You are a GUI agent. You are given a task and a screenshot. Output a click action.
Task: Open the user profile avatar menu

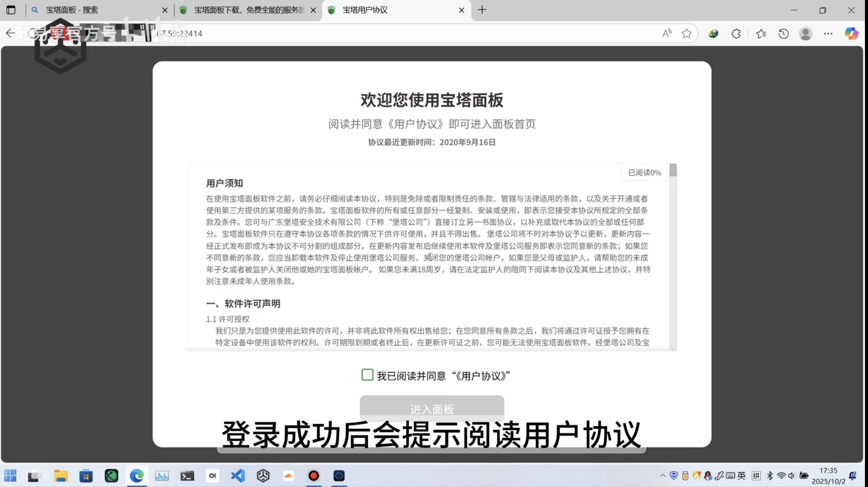[x=805, y=33]
